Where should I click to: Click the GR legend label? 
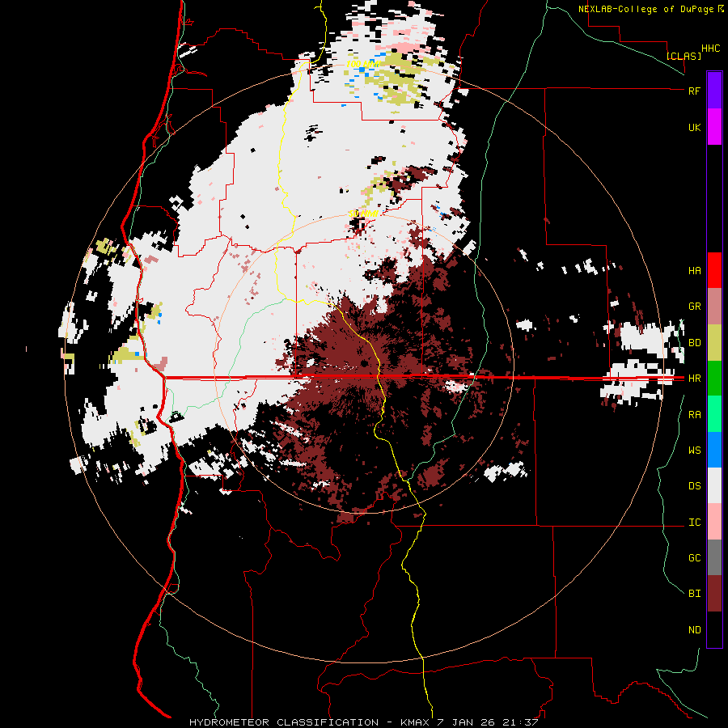(694, 307)
